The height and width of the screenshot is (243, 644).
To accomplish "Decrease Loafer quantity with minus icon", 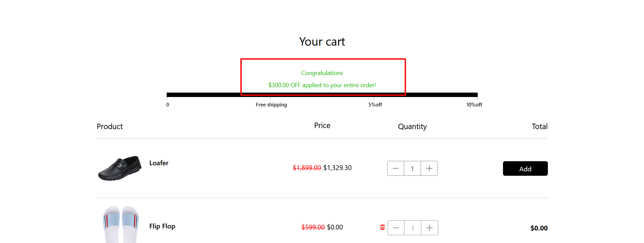I will click(x=396, y=168).
